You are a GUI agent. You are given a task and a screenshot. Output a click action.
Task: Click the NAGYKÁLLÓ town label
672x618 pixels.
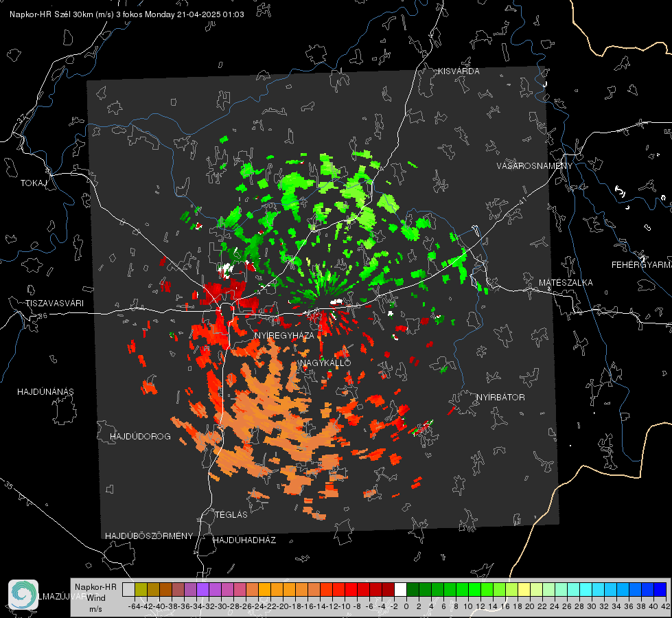pyautogui.click(x=326, y=363)
